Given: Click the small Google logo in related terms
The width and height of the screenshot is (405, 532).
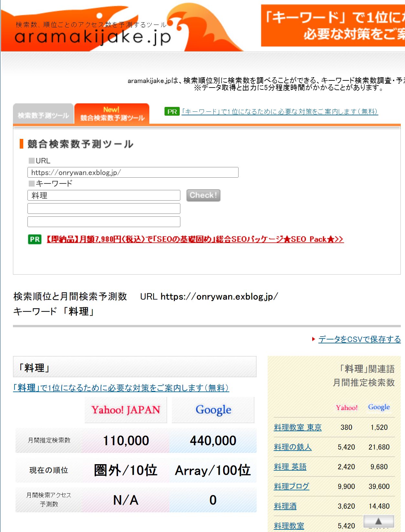Looking at the screenshot, I should (379, 407).
